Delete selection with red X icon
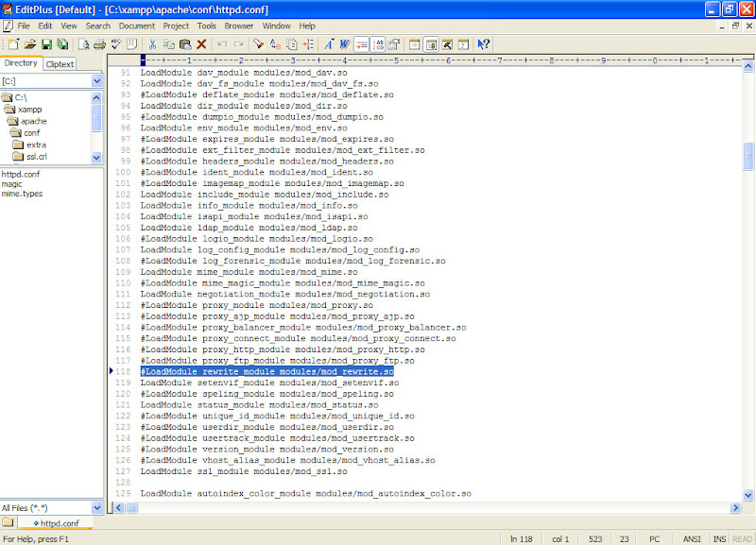The image size is (756, 545). point(201,44)
